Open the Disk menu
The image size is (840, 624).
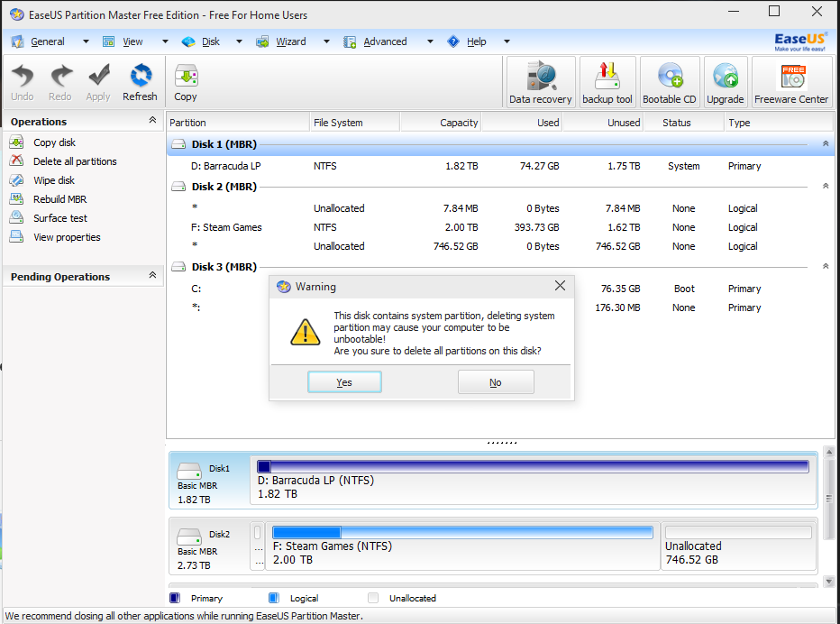point(211,41)
